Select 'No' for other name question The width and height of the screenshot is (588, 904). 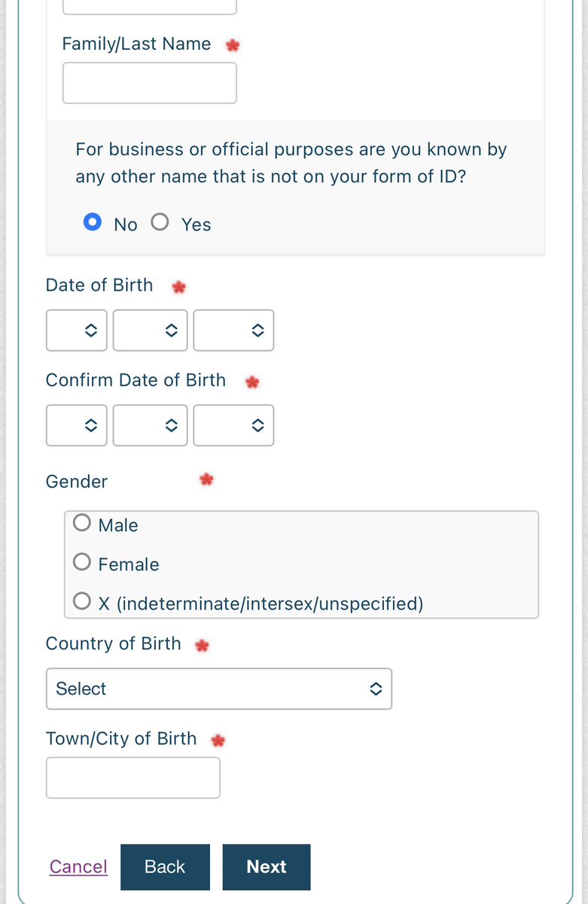point(93,223)
